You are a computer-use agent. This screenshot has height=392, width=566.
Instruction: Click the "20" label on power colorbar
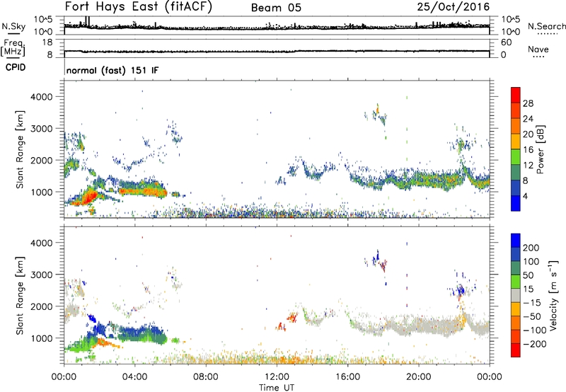tap(528, 134)
